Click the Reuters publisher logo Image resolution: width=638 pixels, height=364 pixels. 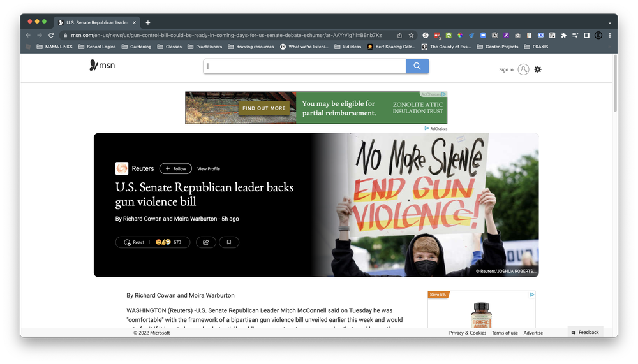tap(122, 168)
